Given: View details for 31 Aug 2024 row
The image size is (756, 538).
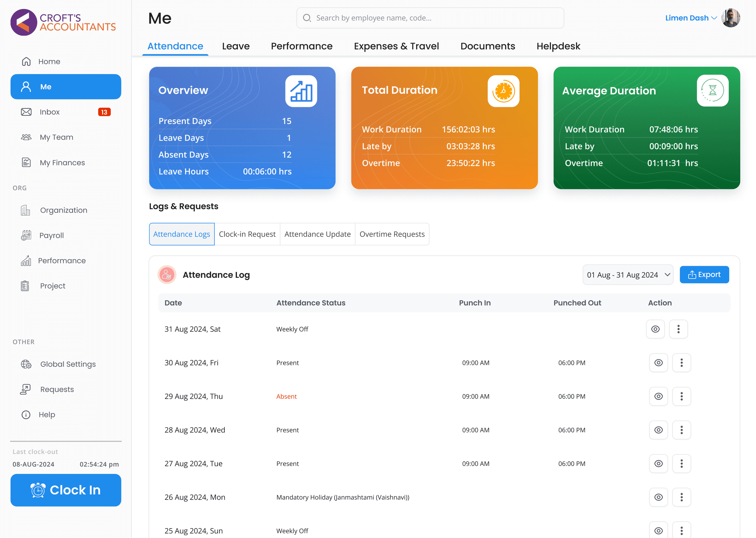Looking at the screenshot, I should click(x=655, y=329).
